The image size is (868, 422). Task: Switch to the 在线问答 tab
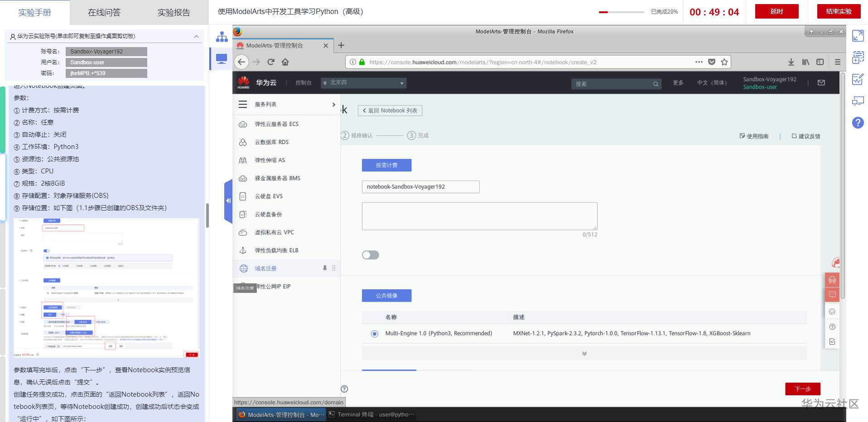click(x=104, y=13)
